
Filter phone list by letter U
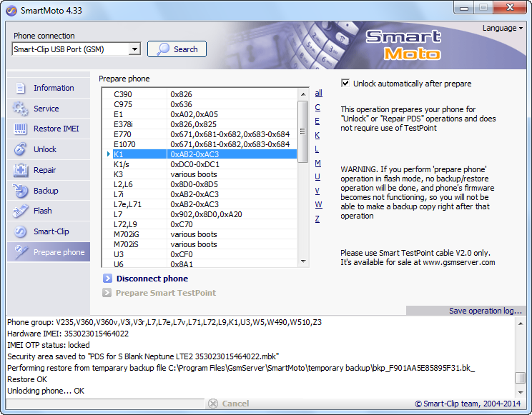coord(317,177)
